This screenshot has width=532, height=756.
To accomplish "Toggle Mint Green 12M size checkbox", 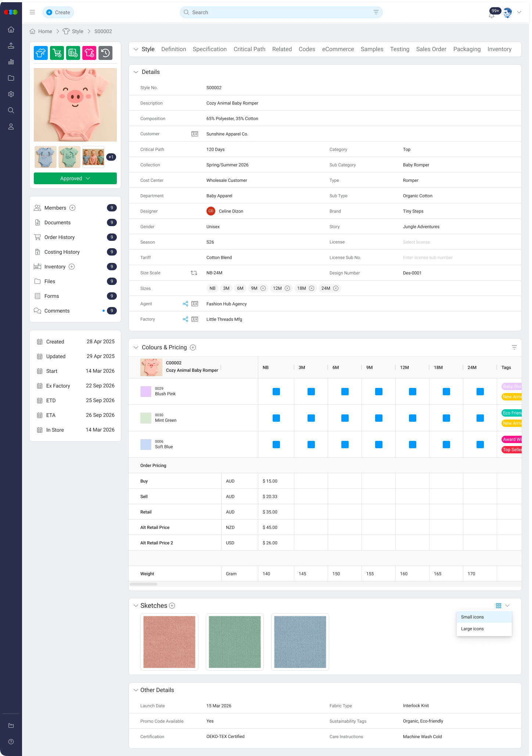I will (x=413, y=418).
